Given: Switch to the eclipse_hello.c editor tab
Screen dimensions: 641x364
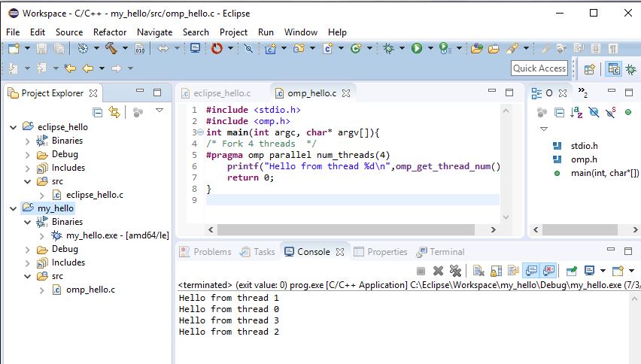Looking at the screenshot, I should (222, 93).
